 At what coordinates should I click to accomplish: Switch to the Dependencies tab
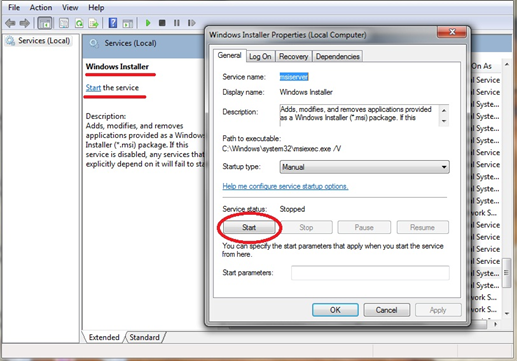point(337,56)
